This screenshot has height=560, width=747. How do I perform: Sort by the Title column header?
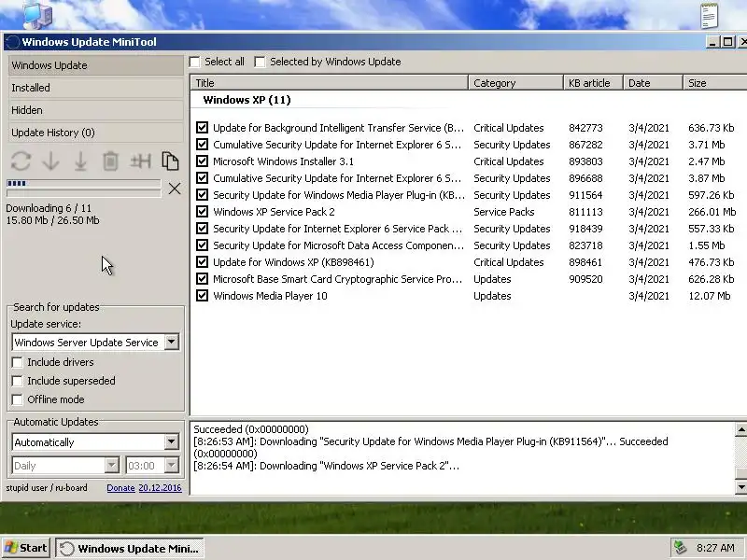point(330,83)
